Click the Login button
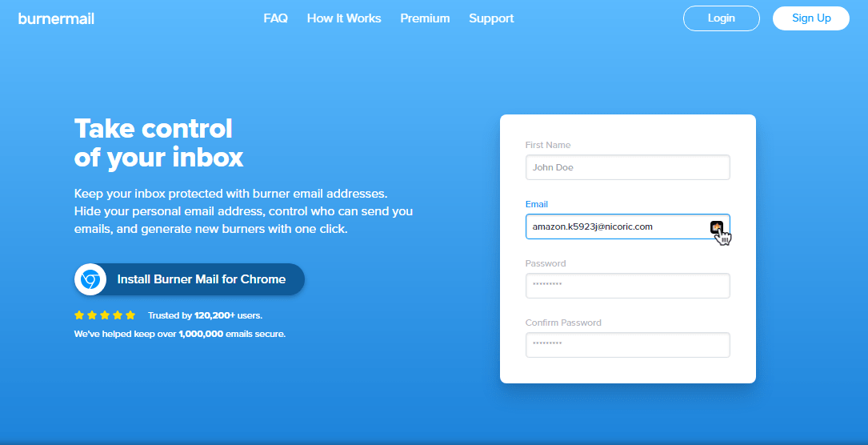 [x=722, y=18]
